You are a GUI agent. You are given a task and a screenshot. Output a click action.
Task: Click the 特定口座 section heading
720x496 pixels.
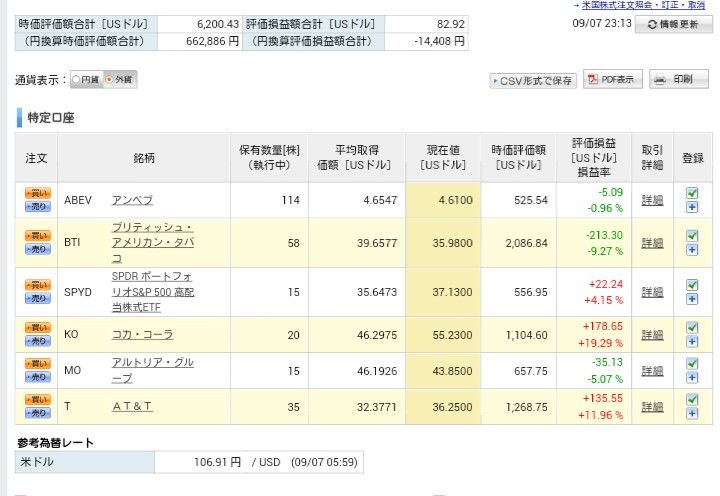coord(51,118)
